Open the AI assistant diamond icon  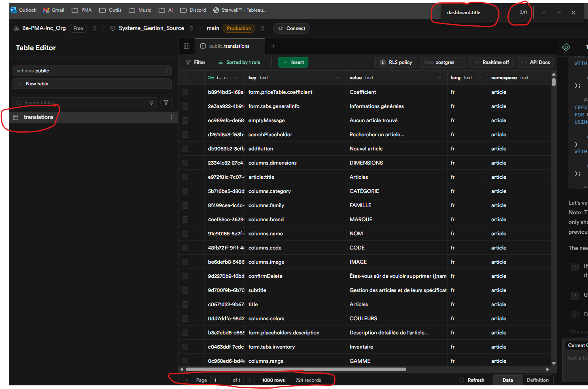pos(566,47)
